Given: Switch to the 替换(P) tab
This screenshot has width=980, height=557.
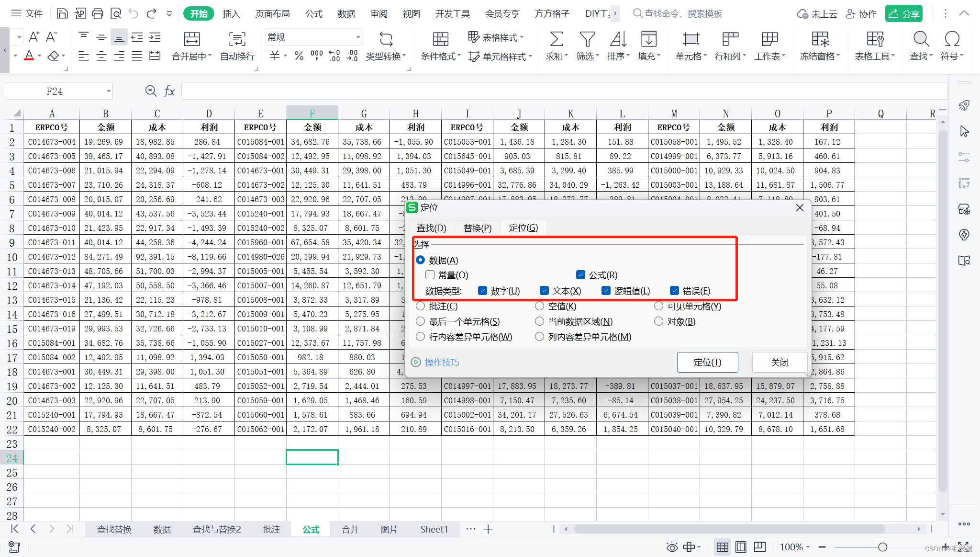Looking at the screenshot, I should pos(477,228).
